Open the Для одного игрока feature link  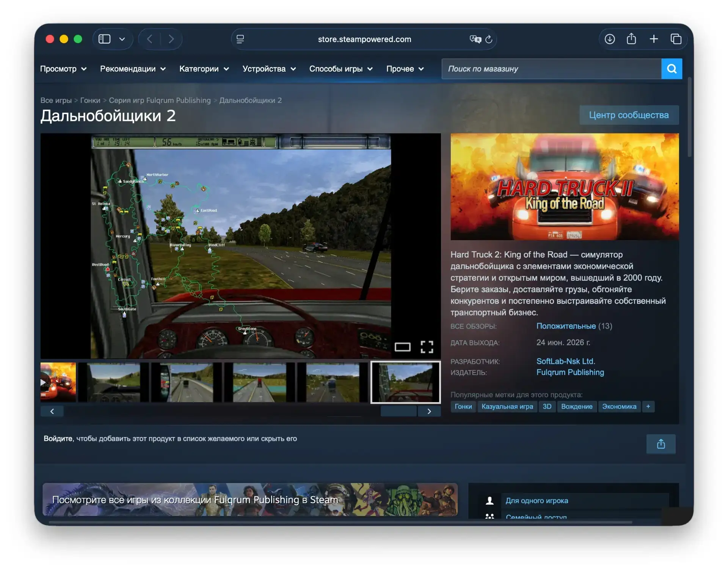(537, 501)
